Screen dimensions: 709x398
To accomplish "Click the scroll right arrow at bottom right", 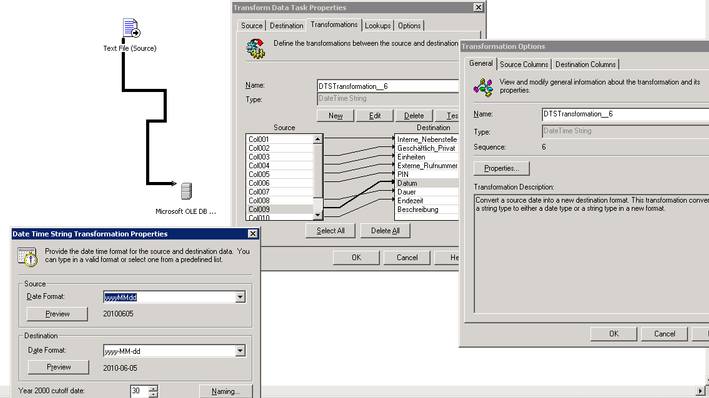I will coord(700,391).
